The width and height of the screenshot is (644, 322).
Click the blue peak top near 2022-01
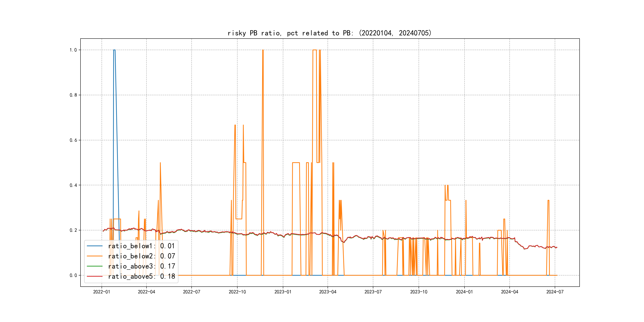click(114, 50)
